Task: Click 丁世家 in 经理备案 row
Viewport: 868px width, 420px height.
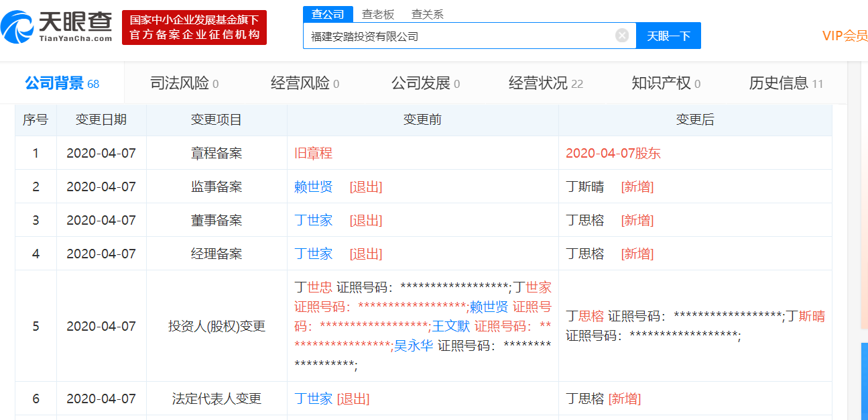Action: click(x=314, y=254)
